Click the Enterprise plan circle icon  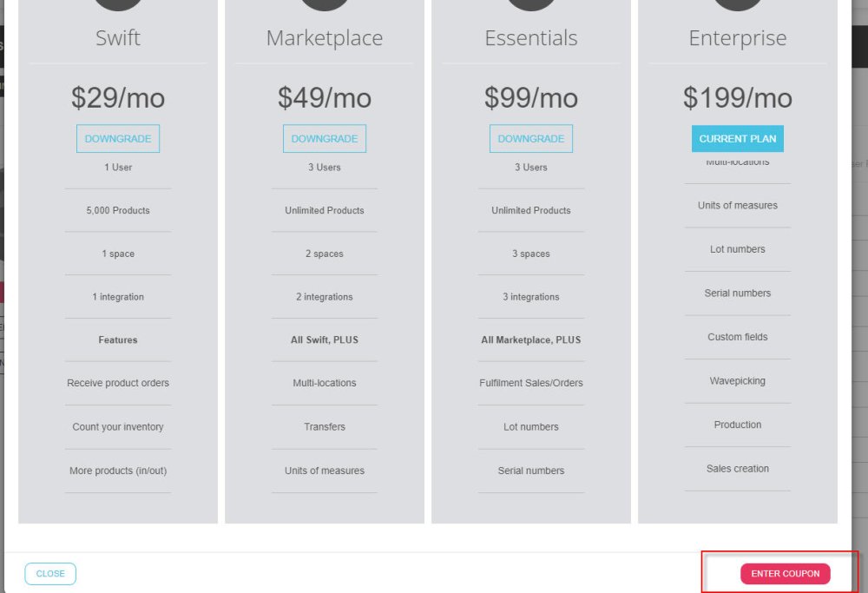738,4
